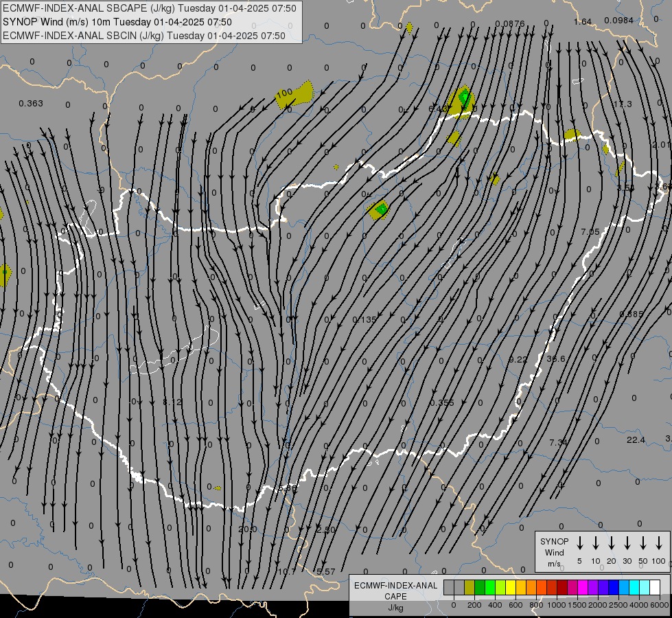Pick the sky blue swatch after 2500

[x=624, y=587]
